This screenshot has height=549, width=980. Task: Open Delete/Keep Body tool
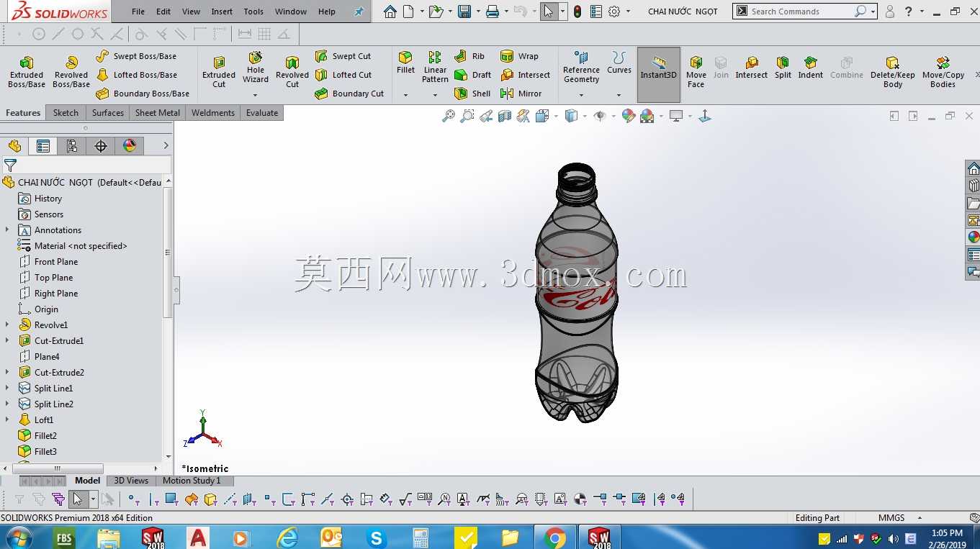coord(893,72)
